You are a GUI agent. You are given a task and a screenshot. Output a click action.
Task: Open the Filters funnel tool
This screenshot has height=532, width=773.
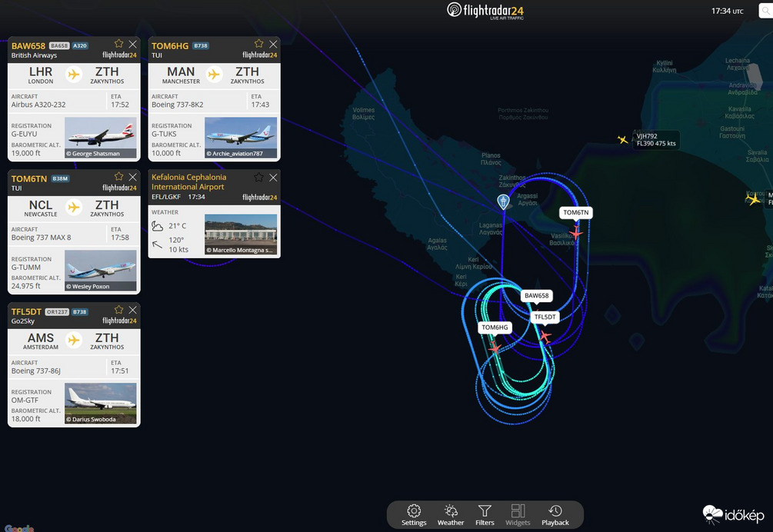pyautogui.click(x=485, y=514)
